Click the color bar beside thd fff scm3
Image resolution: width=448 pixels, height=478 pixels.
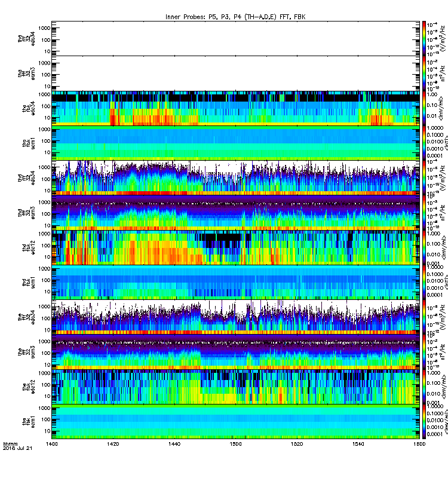[424, 213]
